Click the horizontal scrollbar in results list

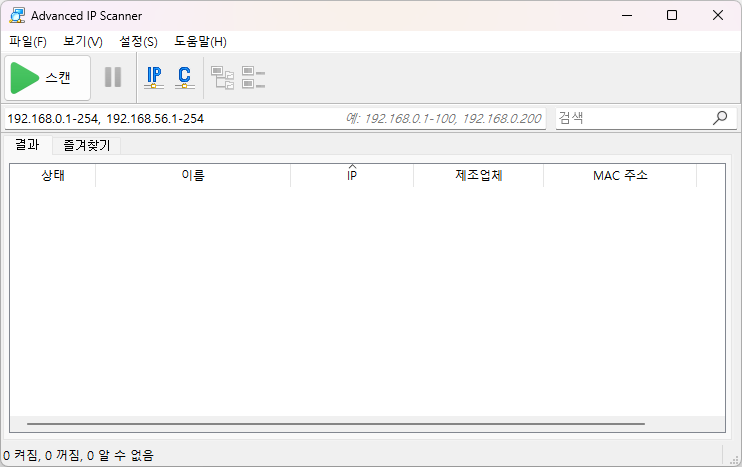coord(335,424)
